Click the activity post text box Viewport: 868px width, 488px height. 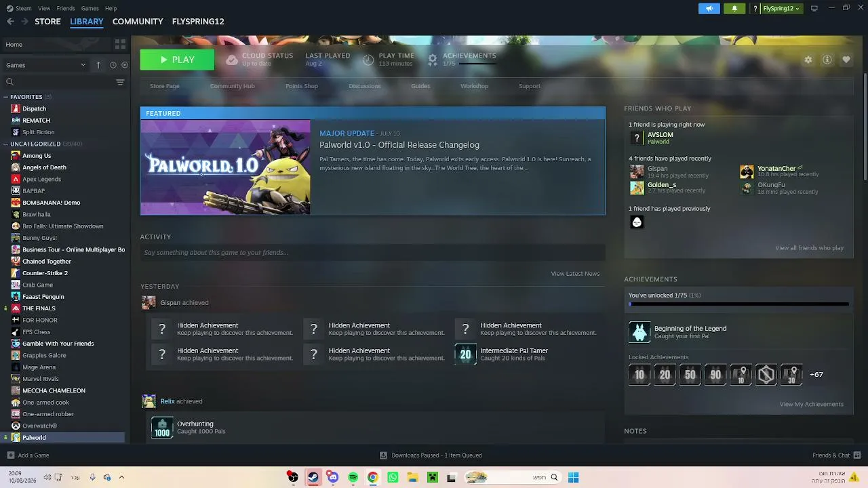coord(373,253)
